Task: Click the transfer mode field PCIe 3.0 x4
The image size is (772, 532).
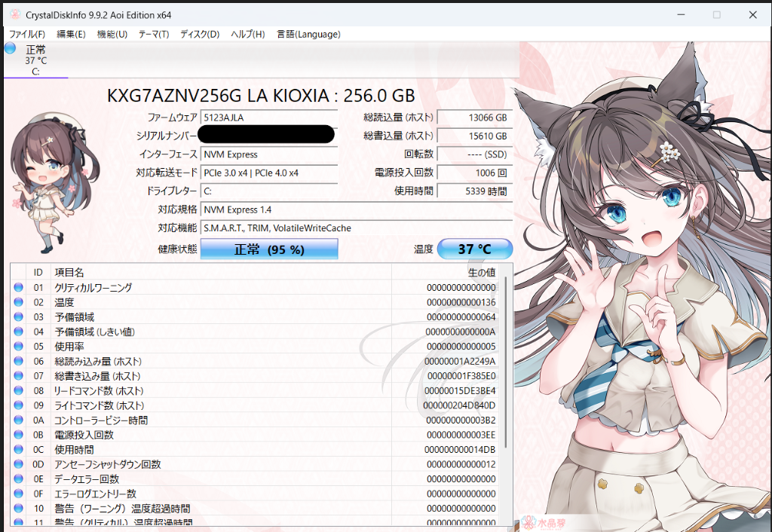Action: 269,173
